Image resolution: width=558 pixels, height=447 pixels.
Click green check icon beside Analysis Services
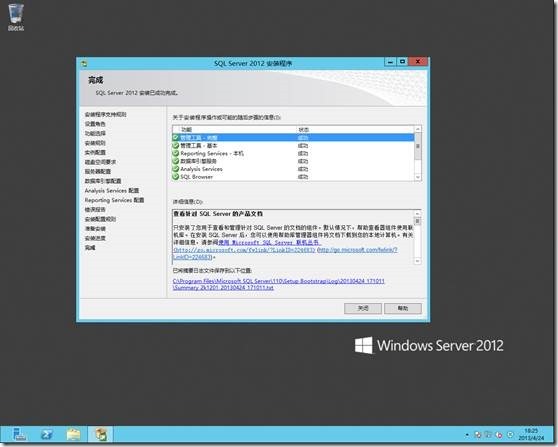(175, 169)
